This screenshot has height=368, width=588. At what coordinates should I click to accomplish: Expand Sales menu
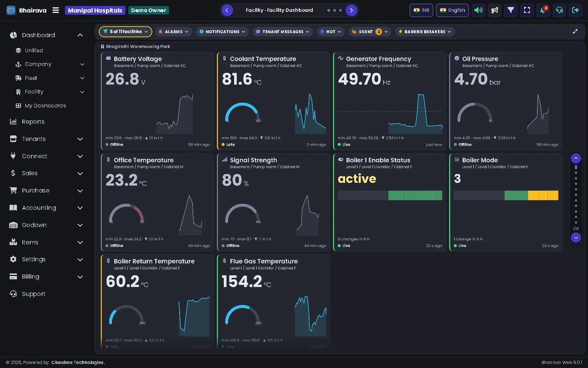[47, 173]
